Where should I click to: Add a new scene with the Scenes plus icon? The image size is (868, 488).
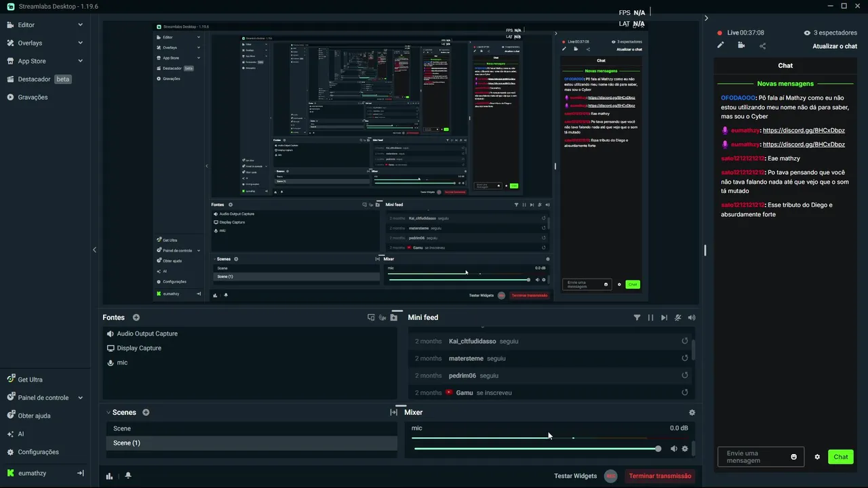[146, 412]
